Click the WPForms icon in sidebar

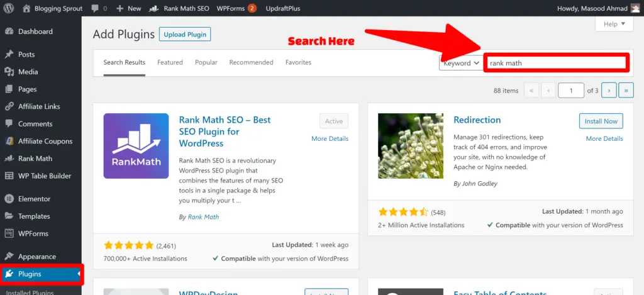(x=9, y=233)
